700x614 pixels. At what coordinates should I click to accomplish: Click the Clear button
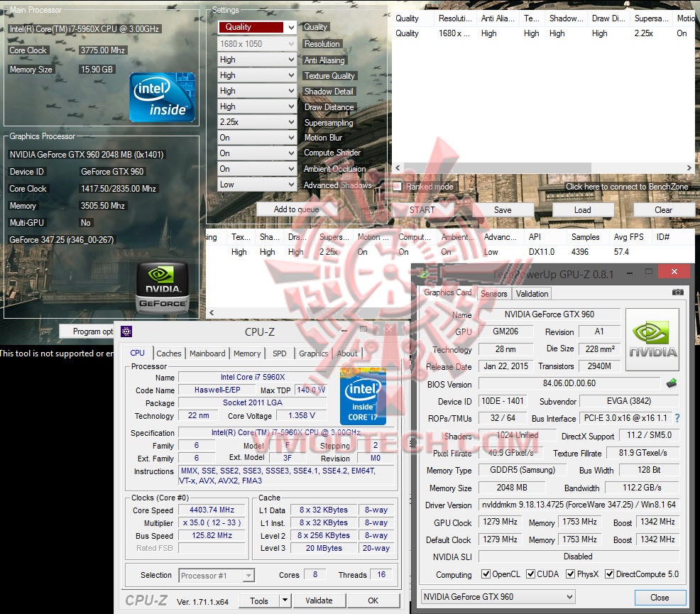click(663, 209)
